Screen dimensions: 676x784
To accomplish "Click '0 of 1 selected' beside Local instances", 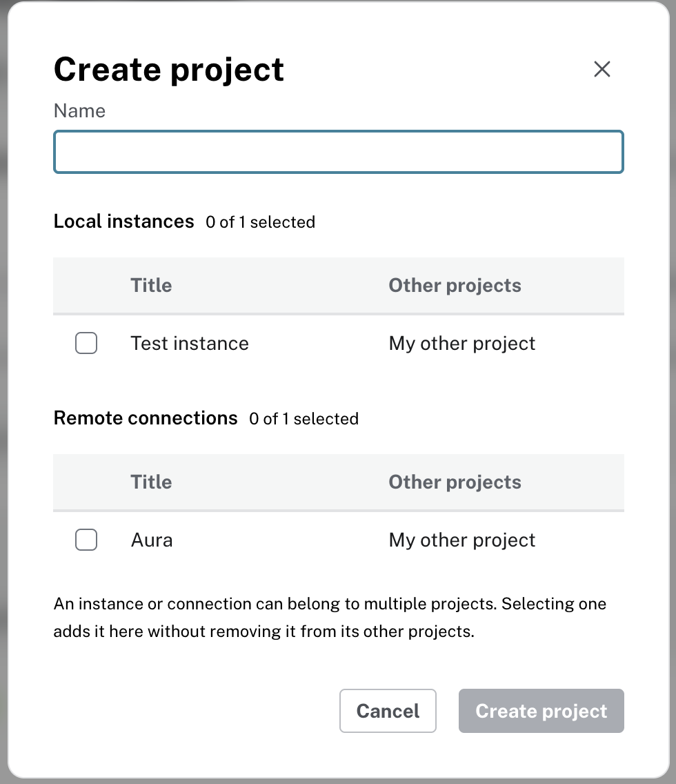I will point(260,222).
